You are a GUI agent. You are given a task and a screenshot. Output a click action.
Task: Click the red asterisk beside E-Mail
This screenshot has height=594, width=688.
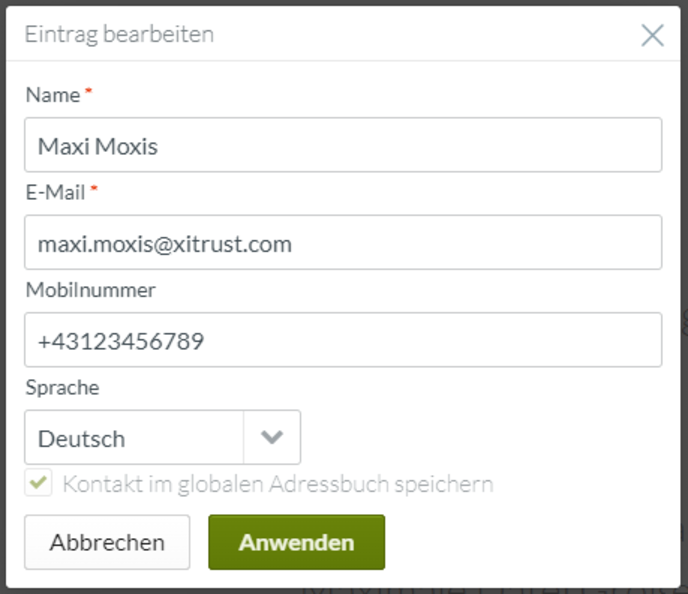point(94,189)
